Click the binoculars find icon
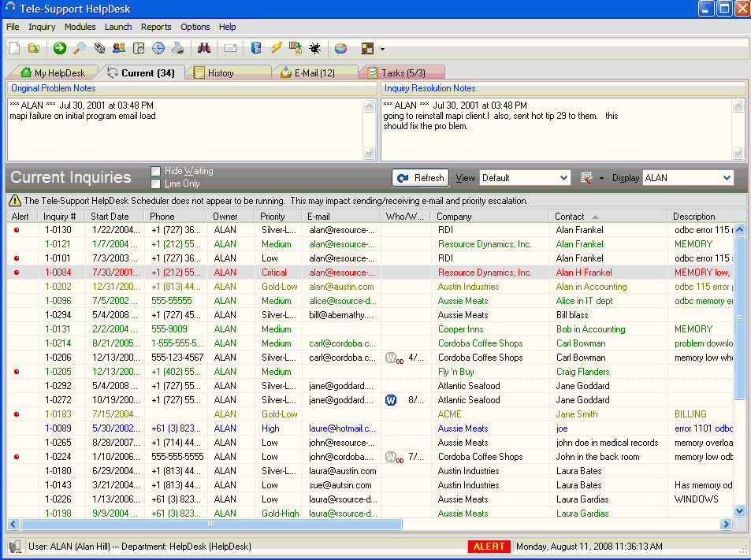The height and width of the screenshot is (560, 751). pyautogui.click(x=204, y=48)
